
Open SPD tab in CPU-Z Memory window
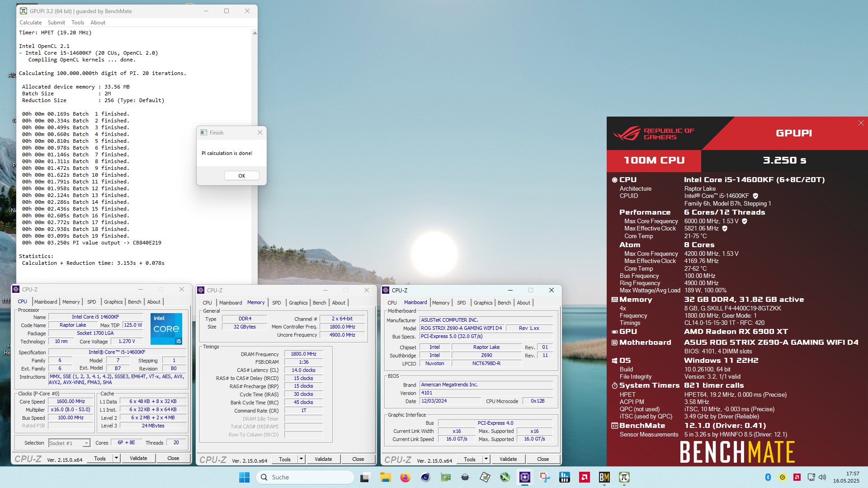[x=277, y=303]
